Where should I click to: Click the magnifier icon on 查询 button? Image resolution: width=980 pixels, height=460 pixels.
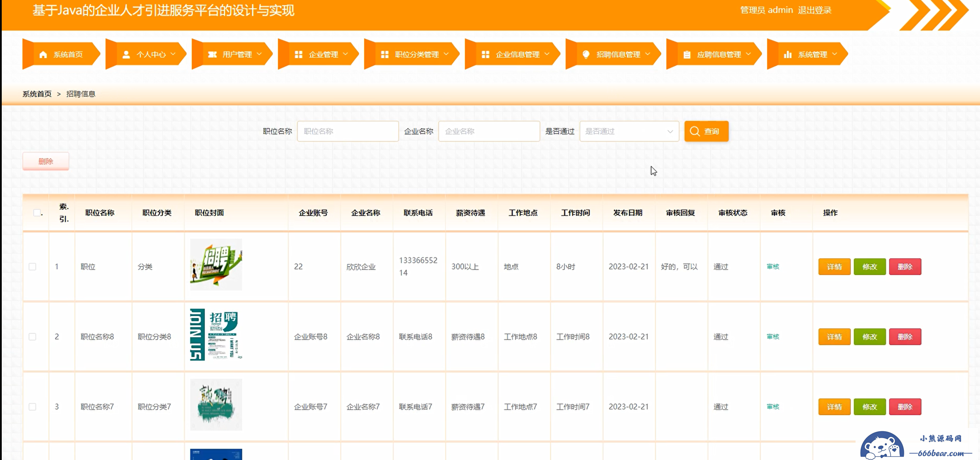coord(695,131)
